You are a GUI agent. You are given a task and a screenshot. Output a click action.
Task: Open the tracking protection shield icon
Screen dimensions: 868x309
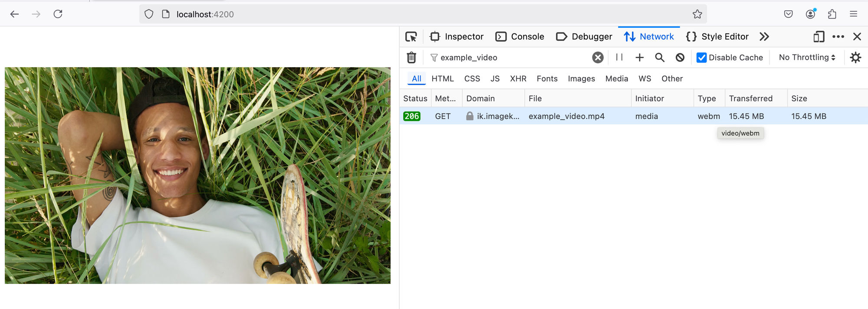149,14
